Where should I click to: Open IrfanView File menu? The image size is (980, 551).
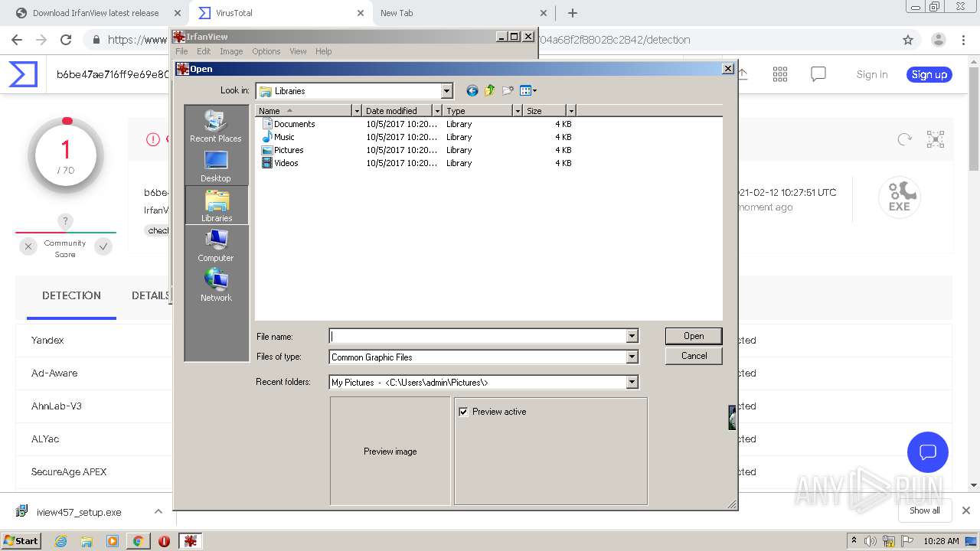click(x=181, y=51)
